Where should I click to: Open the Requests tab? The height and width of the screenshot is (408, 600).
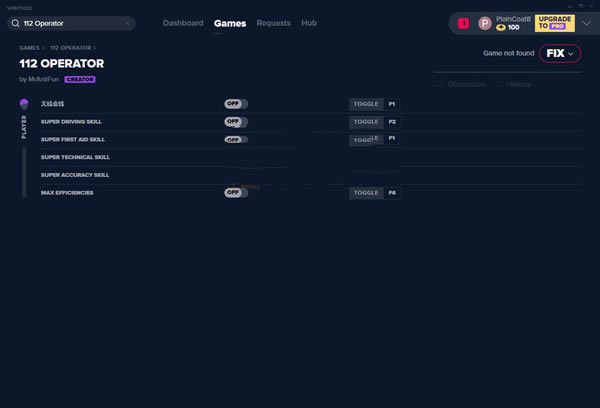click(x=273, y=23)
